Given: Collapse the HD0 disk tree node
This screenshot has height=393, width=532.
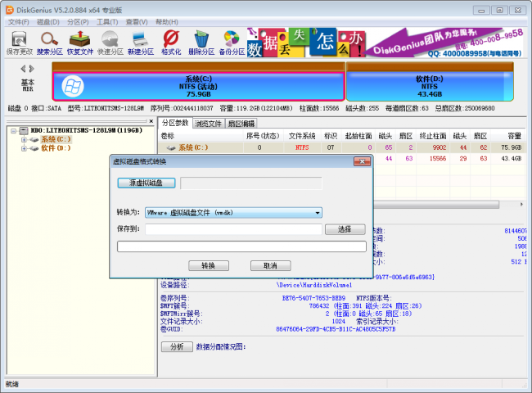Looking at the screenshot, I should [x=14, y=130].
